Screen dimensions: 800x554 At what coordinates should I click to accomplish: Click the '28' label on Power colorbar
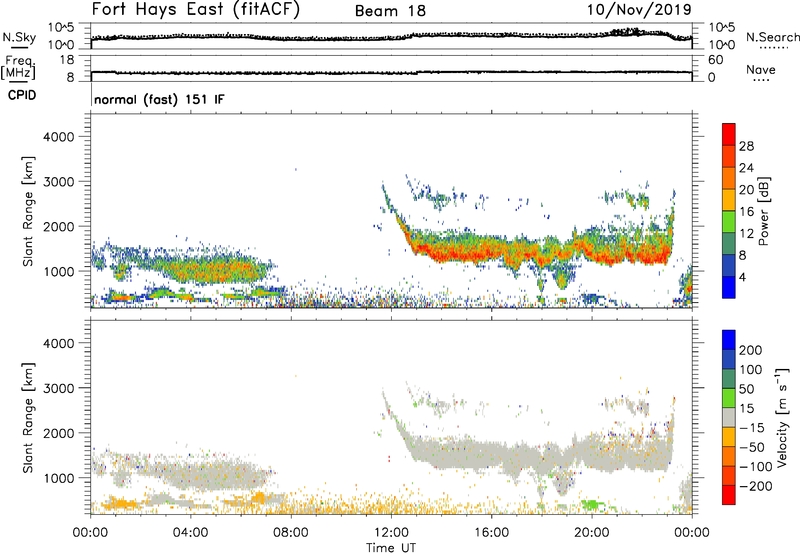coord(746,146)
